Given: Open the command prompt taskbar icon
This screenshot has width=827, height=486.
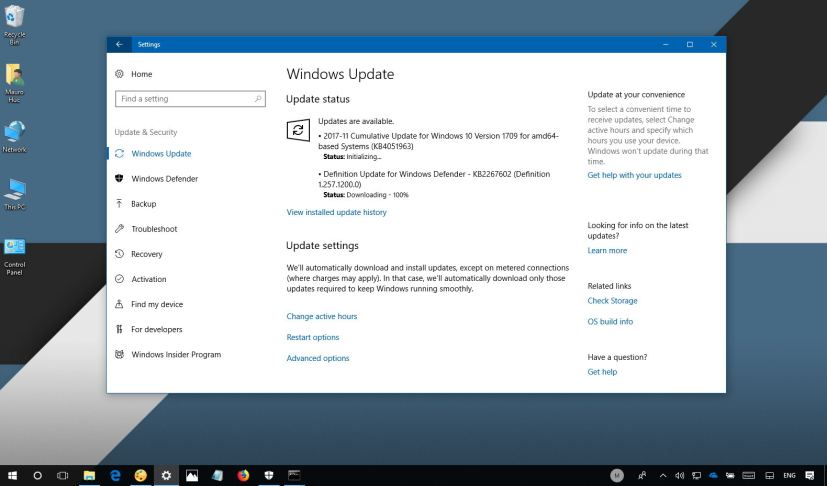Looking at the screenshot, I should point(294,475).
